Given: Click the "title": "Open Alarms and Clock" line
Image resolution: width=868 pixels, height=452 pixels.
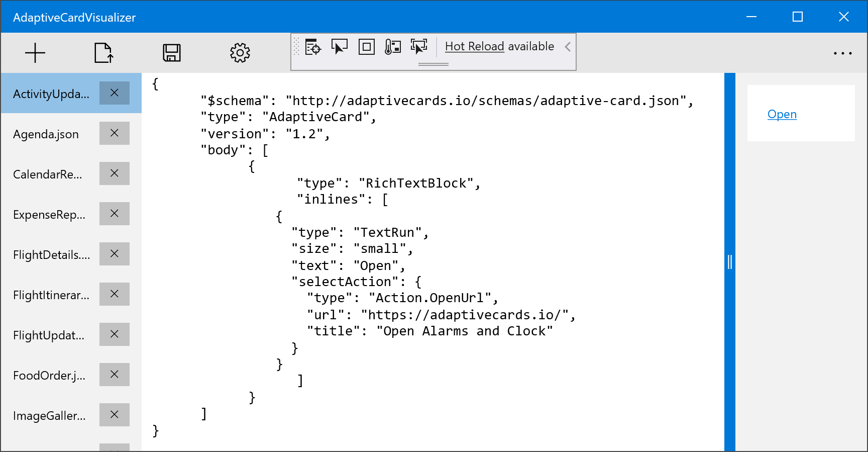Looking at the screenshot, I should click(430, 331).
